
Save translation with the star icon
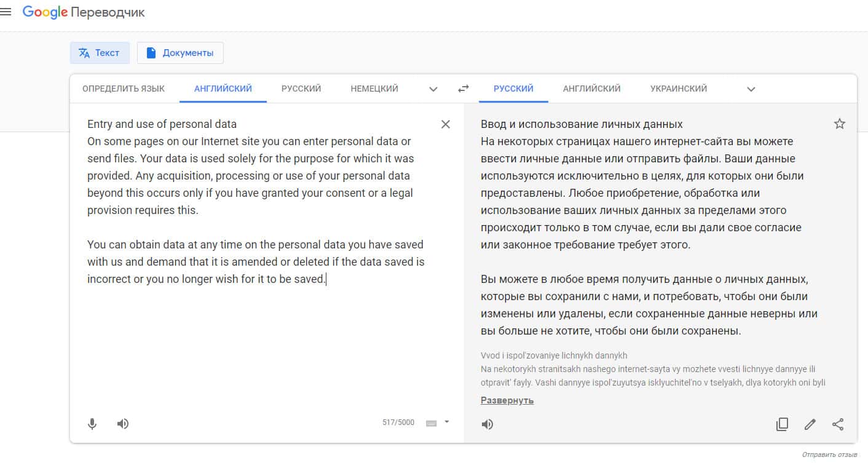coord(840,124)
